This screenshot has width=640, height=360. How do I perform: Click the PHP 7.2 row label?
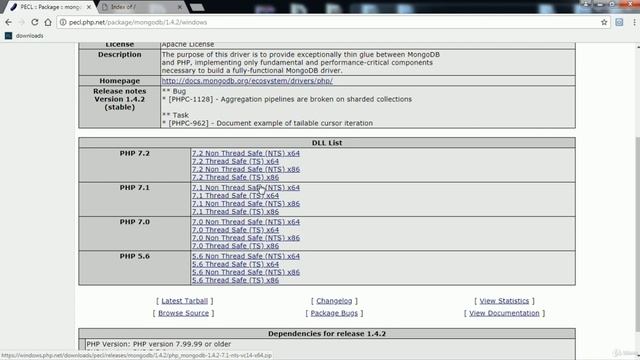coord(135,153)
